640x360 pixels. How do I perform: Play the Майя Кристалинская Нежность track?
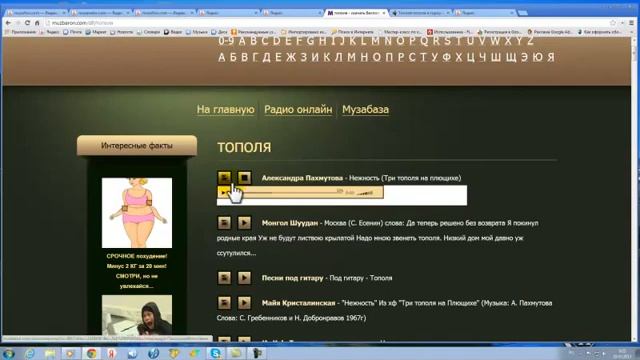click(244, 303)
